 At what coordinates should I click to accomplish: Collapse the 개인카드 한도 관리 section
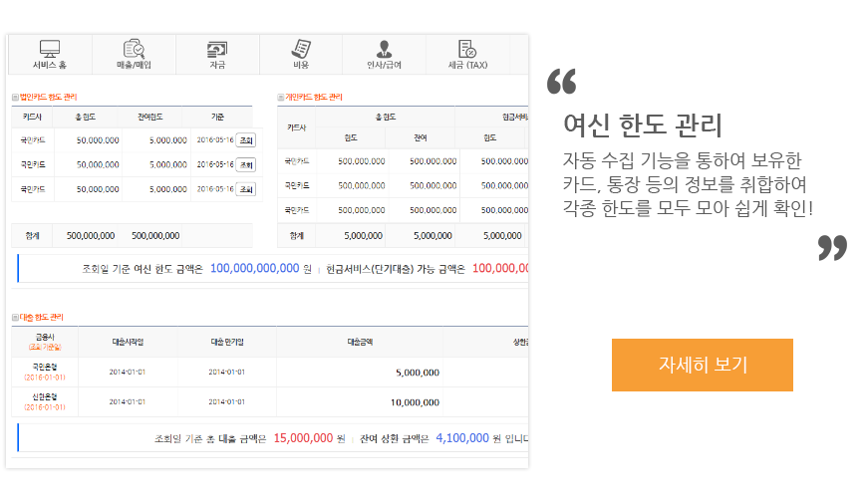(281, 98)
